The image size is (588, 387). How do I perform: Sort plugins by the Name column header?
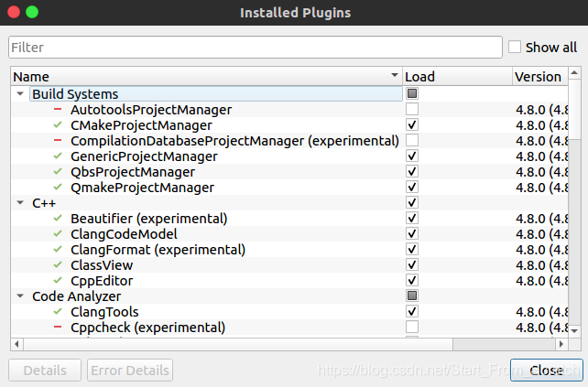tap(207, 77)
